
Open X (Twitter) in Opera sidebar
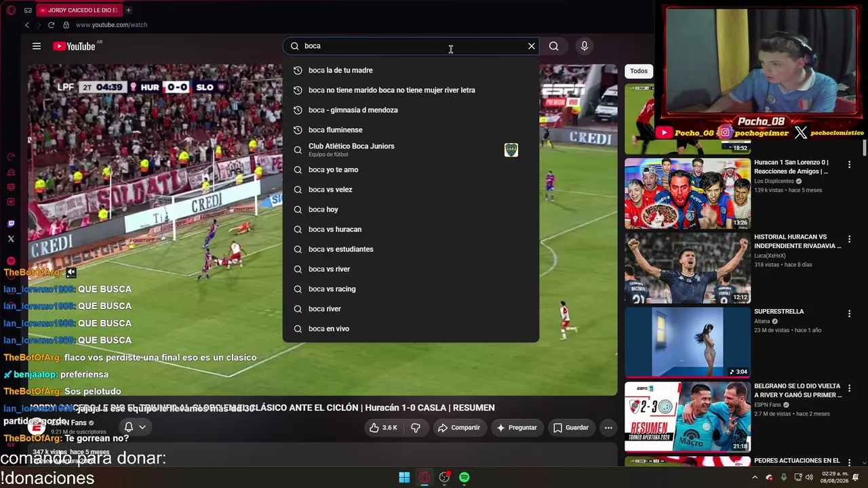(x=11, y=239)
